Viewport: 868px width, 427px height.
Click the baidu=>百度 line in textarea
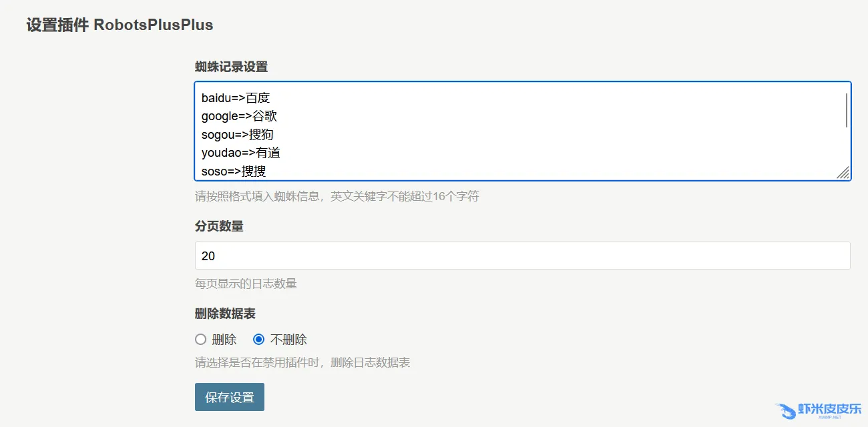pos(235,98)
